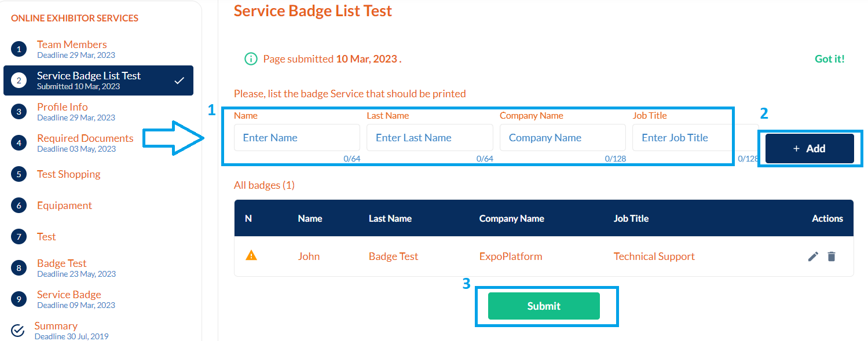868x341 pixels.
Task: Click into the Company Name field
Action: coord(562,138)
